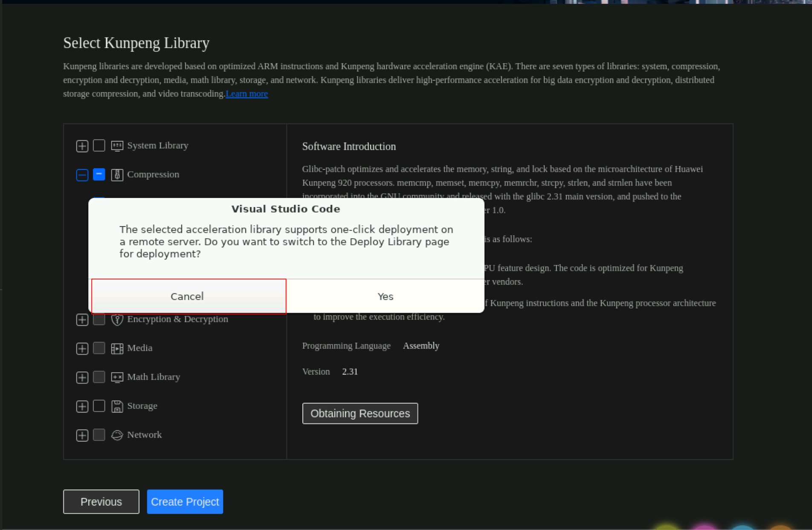Viewport: 812px width, 530px height.
Task: Check the Math Library checkbox
Action: coord(99,377)
